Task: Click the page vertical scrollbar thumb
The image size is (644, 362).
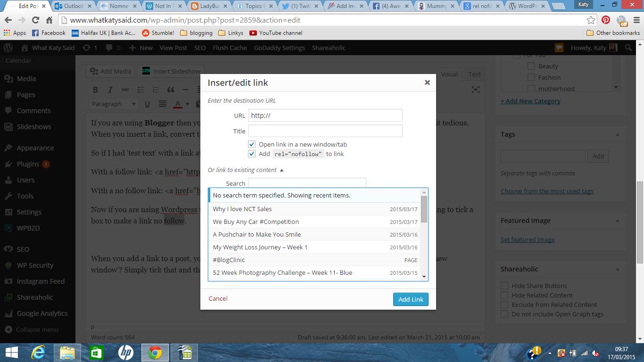Action: 640,222
